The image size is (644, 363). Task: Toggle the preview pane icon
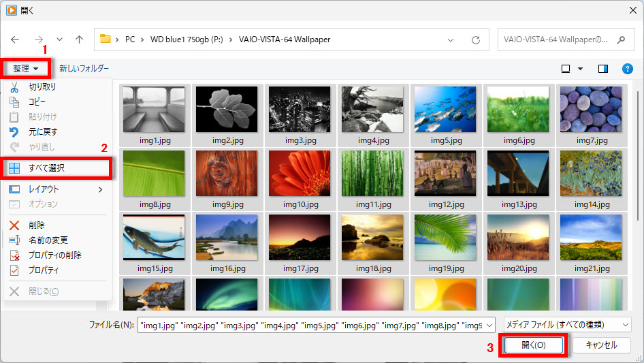click(x=602, y=69)
